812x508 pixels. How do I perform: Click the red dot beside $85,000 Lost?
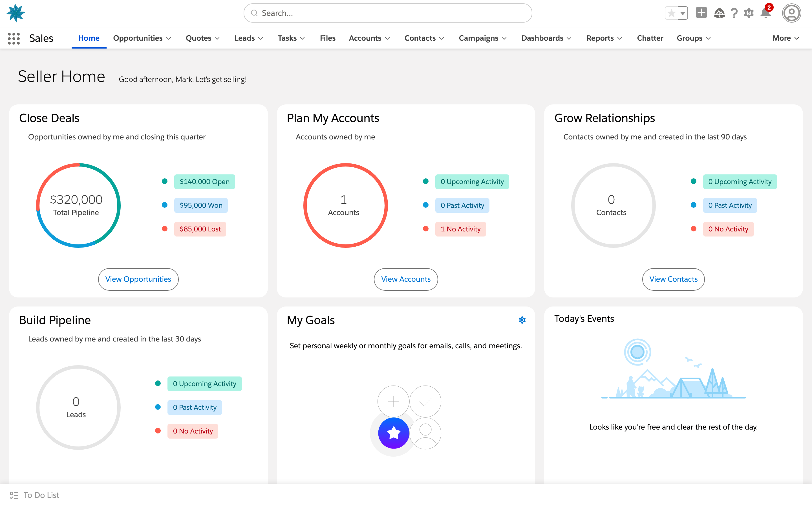click(x=164, y=229)
